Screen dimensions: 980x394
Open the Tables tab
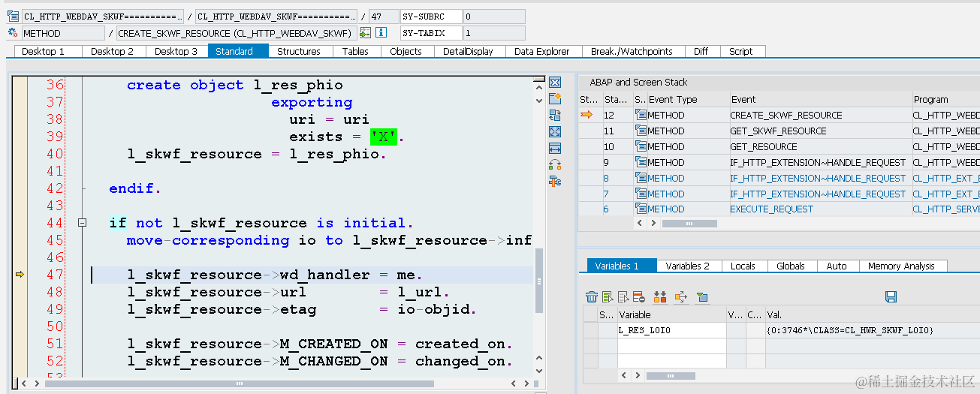tap(355, 51)
